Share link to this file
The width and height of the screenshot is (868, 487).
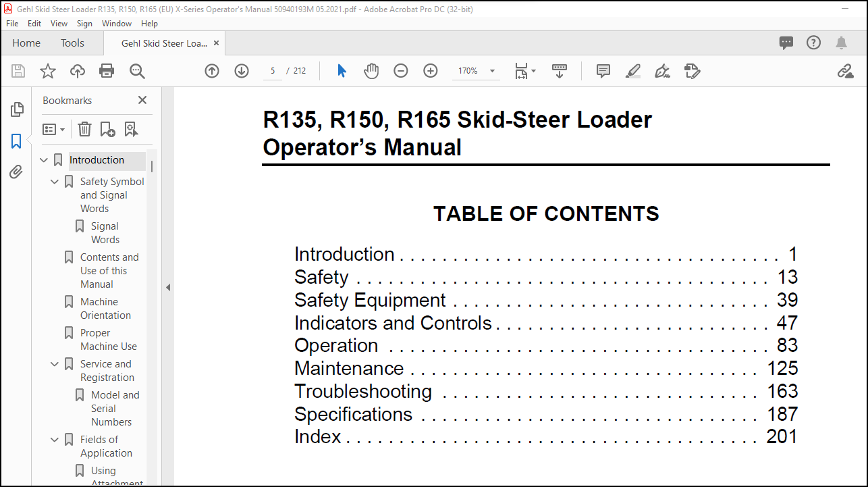845,71
